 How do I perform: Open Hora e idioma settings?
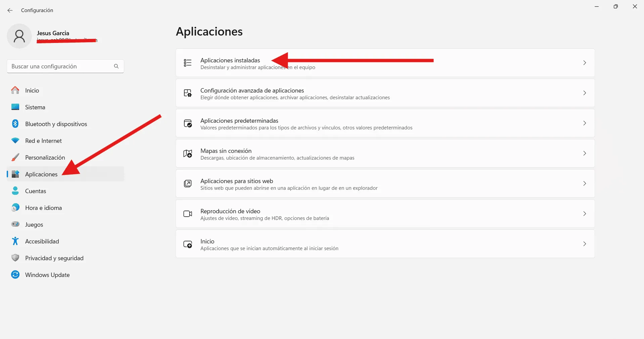click(43, 208)
